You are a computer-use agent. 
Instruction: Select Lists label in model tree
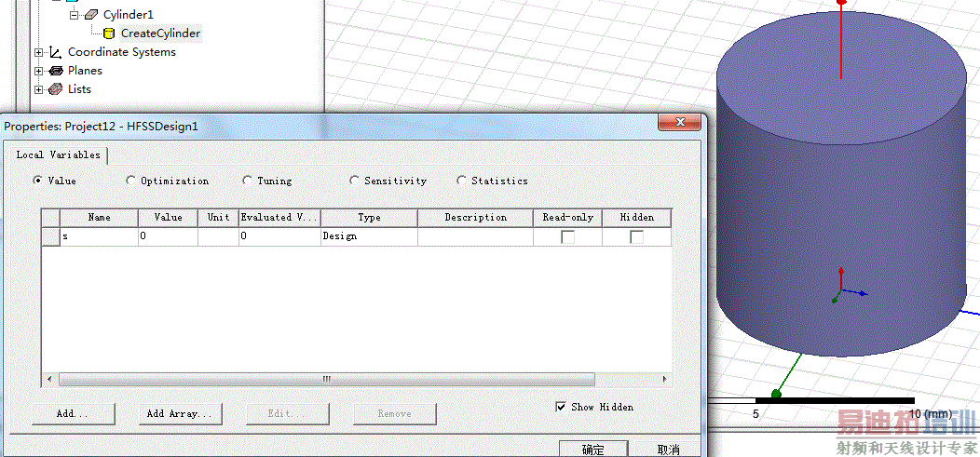point(79,89)
